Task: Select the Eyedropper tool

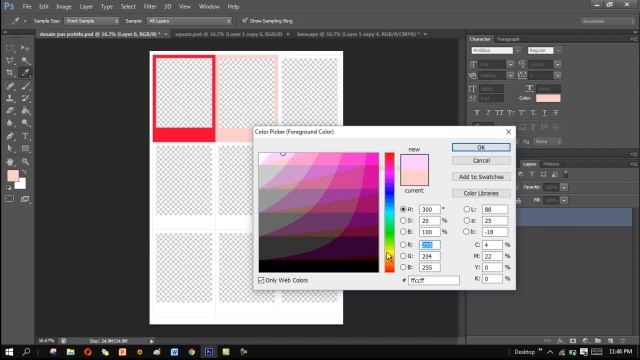Action: [x=25, y=73]
